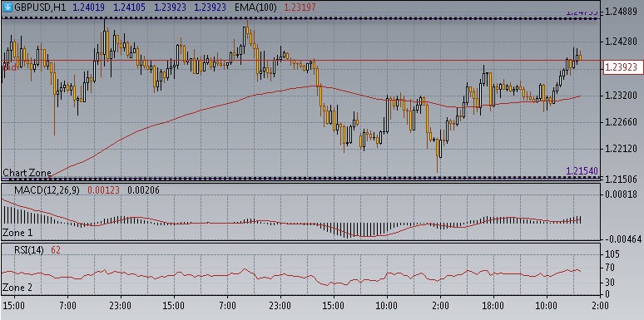Click the RSI value 62
The height and width of the screenshot is (320, 644).
[x=56, y=250]
